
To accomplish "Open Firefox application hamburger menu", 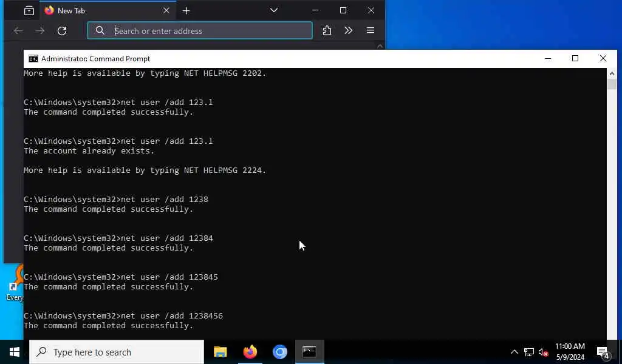I will pyautogui.click(x=370, y=30).
